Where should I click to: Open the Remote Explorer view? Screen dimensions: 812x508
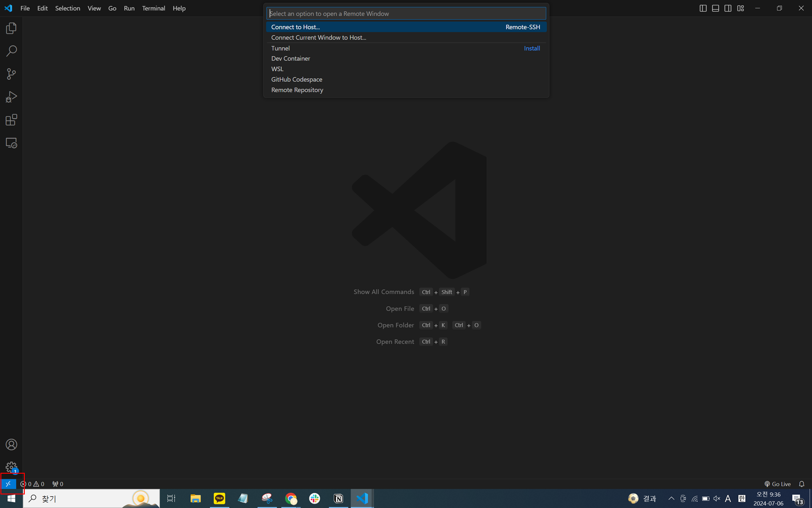11,143
